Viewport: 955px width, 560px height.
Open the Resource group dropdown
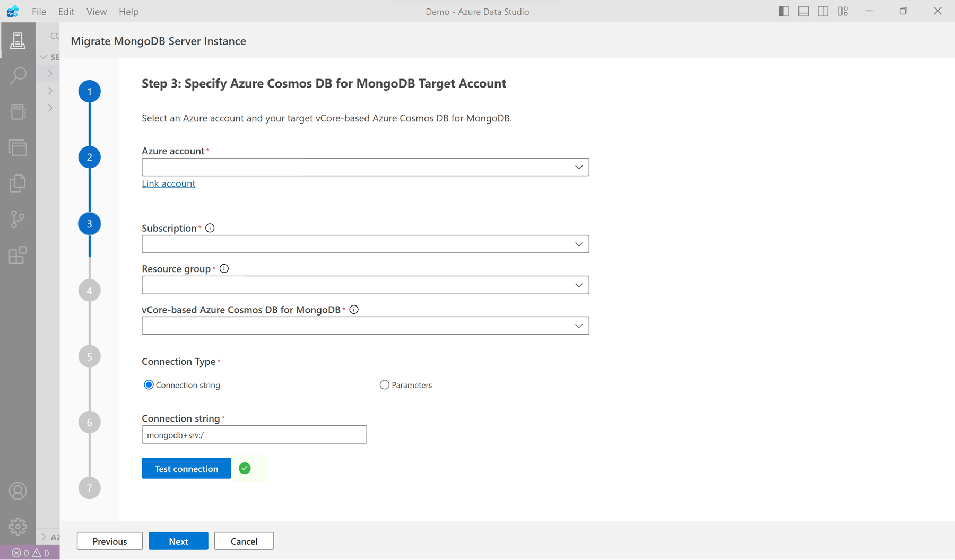tap(365, 285)
